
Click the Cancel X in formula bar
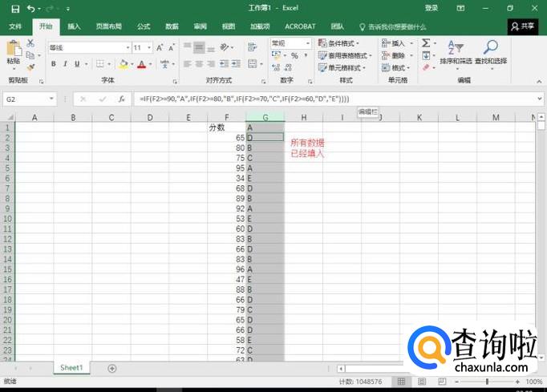coord(83,99)
